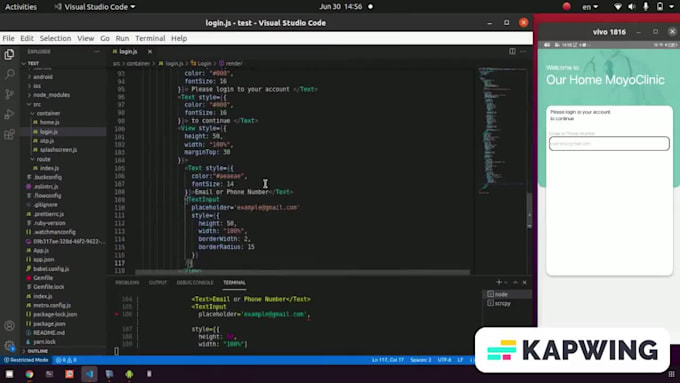This screenshot has height=383, width=680.
Task: Expand the android folder
Action: 43,77
